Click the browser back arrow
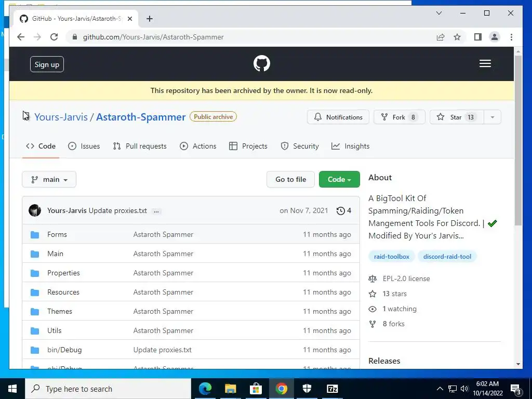This screenshot has width=532, height=399. tap(21, 37)
